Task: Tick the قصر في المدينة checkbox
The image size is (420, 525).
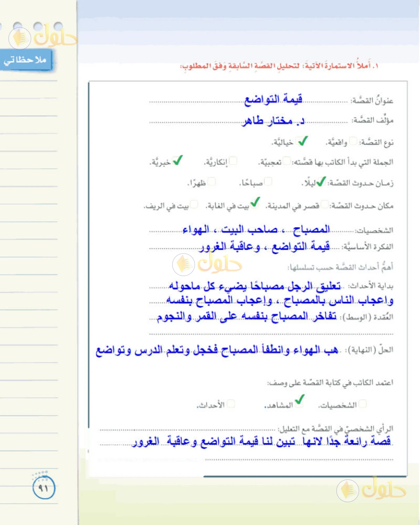Action: click(x=325, y=204)
